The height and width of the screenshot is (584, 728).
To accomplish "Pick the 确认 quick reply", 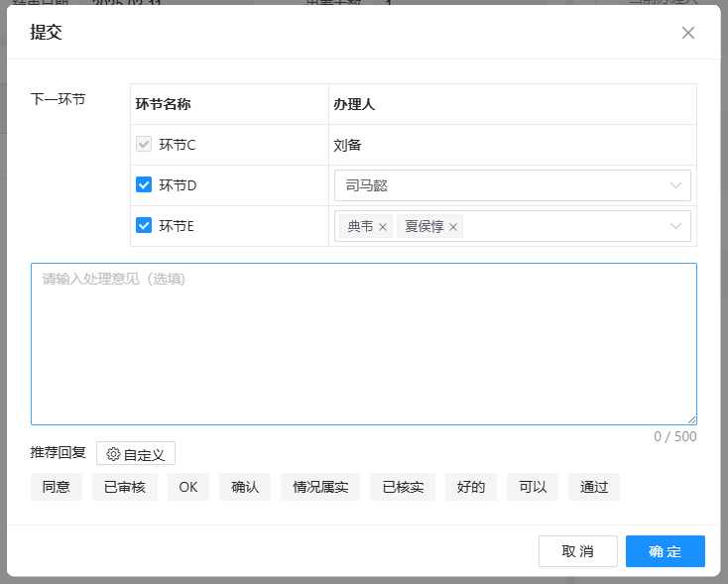I will click(245, 487).
